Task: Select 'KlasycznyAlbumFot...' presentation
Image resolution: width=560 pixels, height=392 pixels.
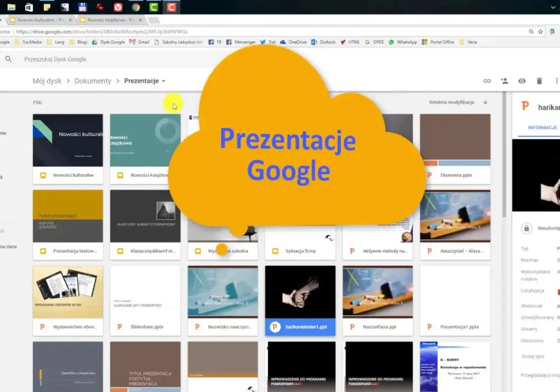Action: click(145, 225)
